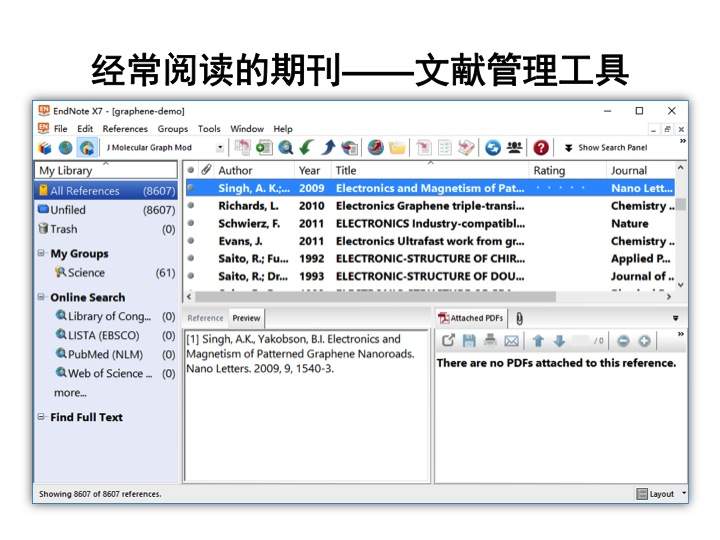Sort list by Author column header
Image resolution: width=720 pixels, height=540 pixels.
click(x=255, y=170)
